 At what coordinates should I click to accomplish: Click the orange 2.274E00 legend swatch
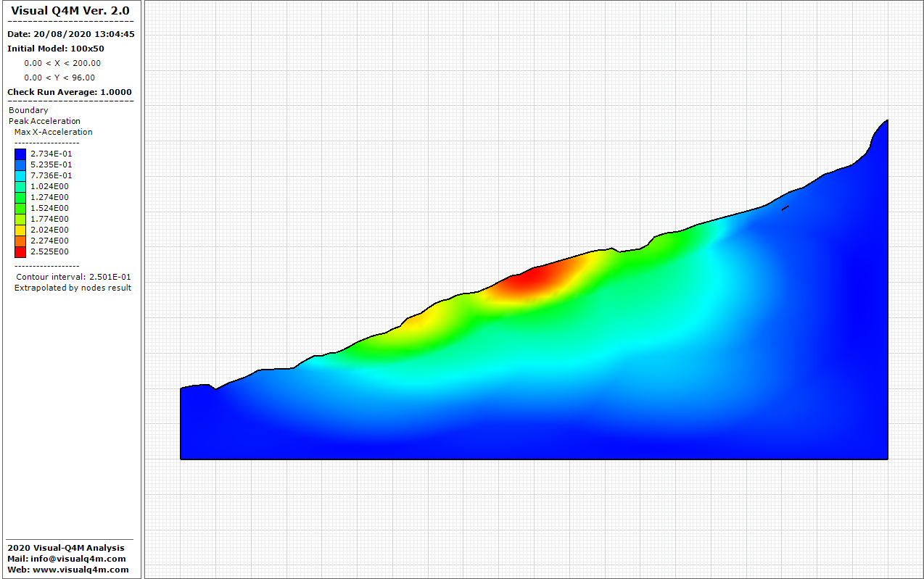tap(20, 241)
